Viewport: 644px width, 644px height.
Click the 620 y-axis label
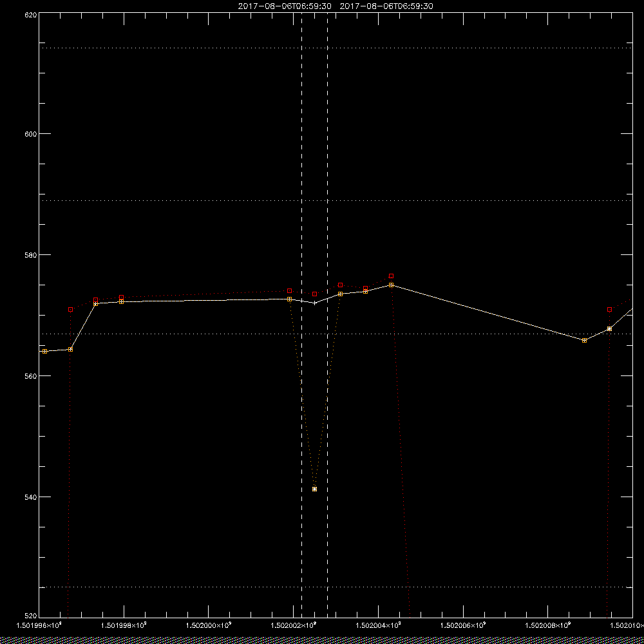coord(31,15)
